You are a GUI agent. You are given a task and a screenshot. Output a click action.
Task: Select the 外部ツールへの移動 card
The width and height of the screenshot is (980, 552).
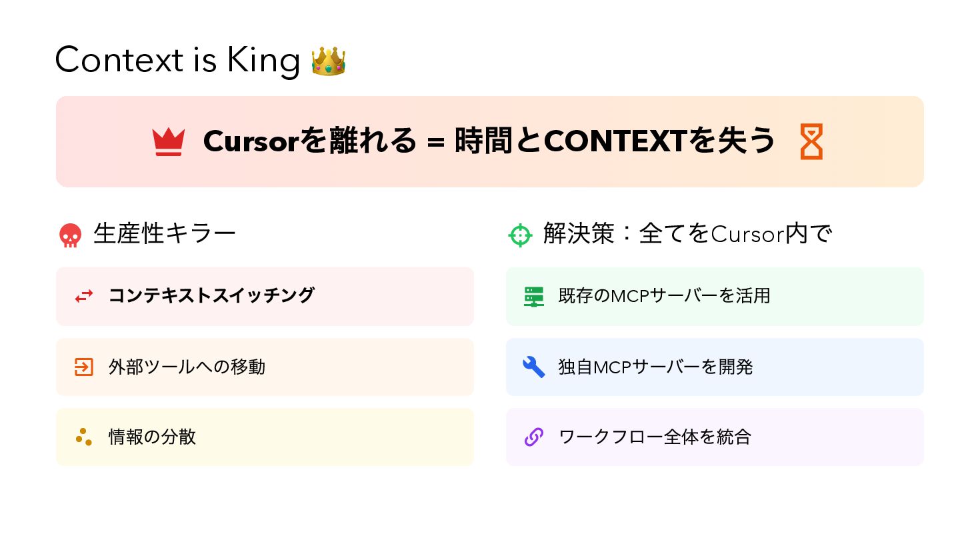coord(265,367)
